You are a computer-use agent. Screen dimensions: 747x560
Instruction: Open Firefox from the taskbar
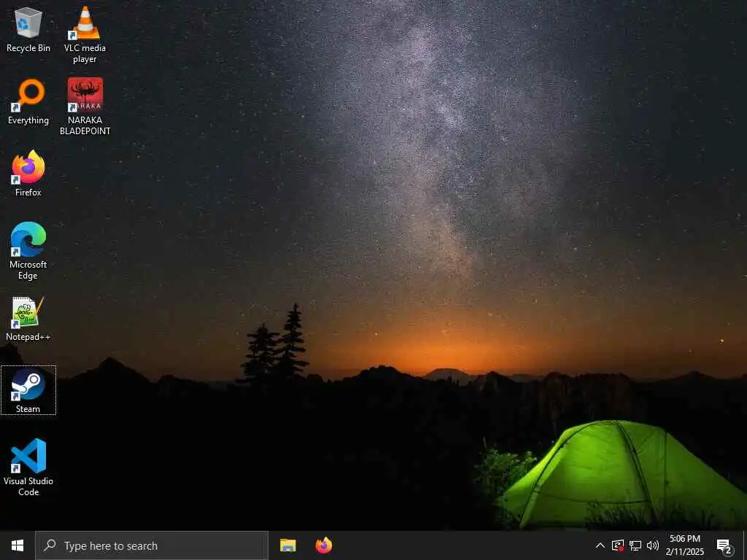pos(324,545)
